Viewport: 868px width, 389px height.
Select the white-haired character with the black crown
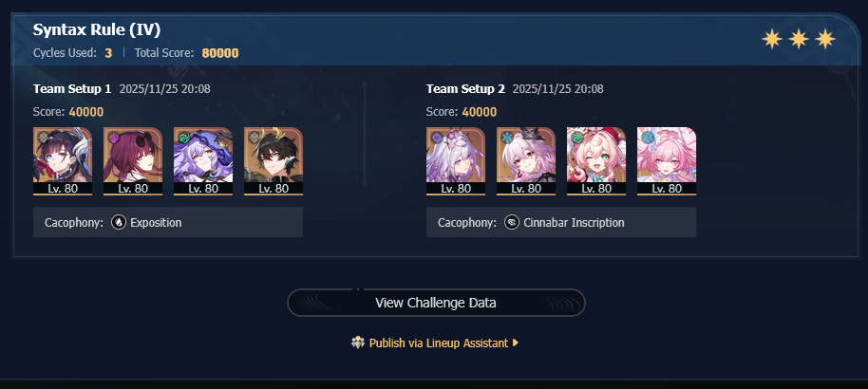(526, 161)
